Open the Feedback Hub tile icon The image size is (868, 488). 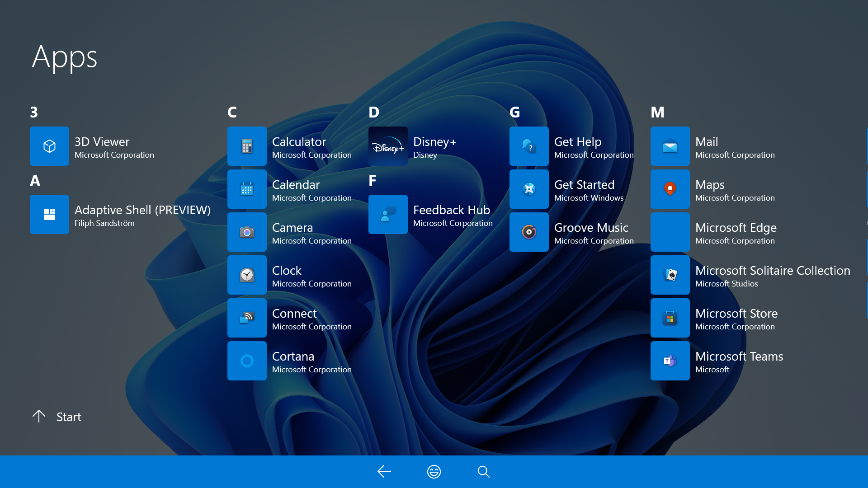(x=388, y=214)
